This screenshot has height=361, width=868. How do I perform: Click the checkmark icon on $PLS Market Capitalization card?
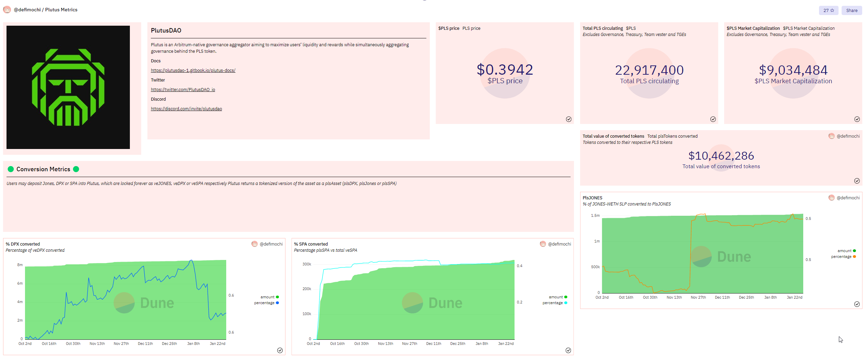tap(857, 119)
